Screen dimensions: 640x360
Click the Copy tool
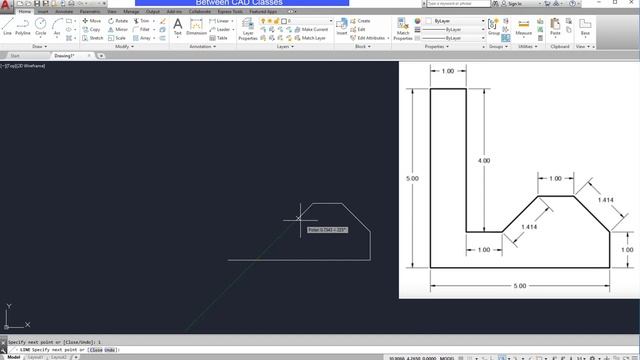pos(91,29)
